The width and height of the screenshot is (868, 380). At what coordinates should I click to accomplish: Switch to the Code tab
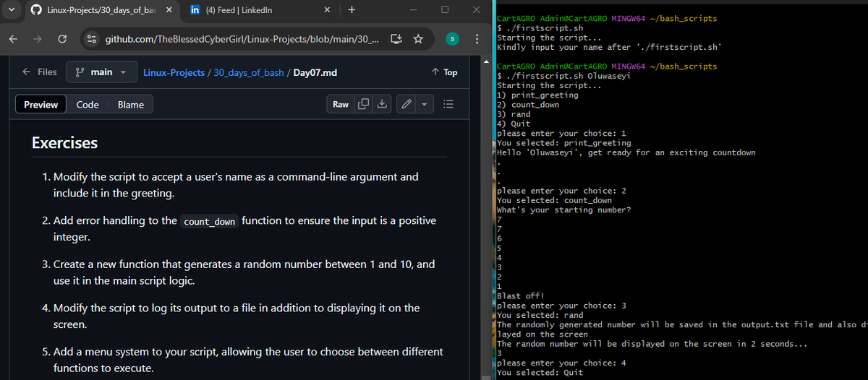click(88, 105)
